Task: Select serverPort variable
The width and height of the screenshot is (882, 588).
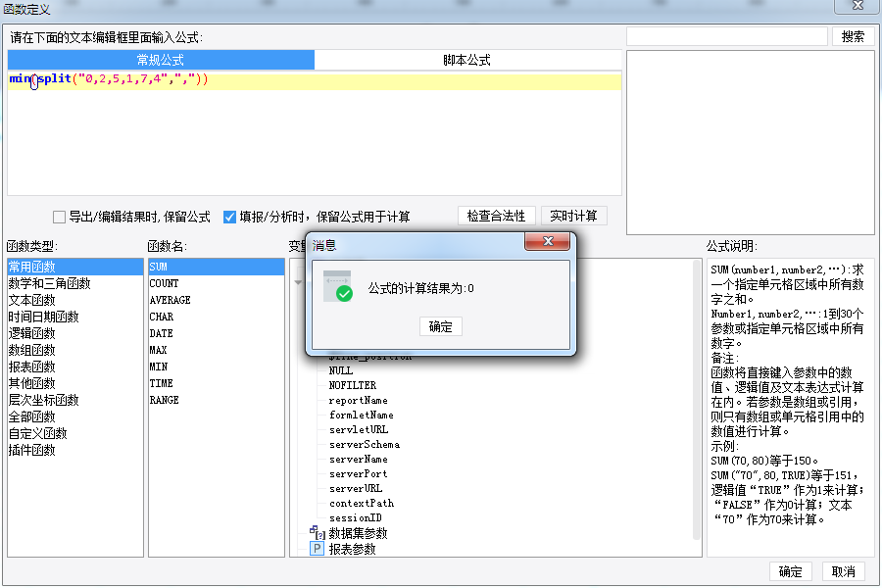Action: point(359,473)
